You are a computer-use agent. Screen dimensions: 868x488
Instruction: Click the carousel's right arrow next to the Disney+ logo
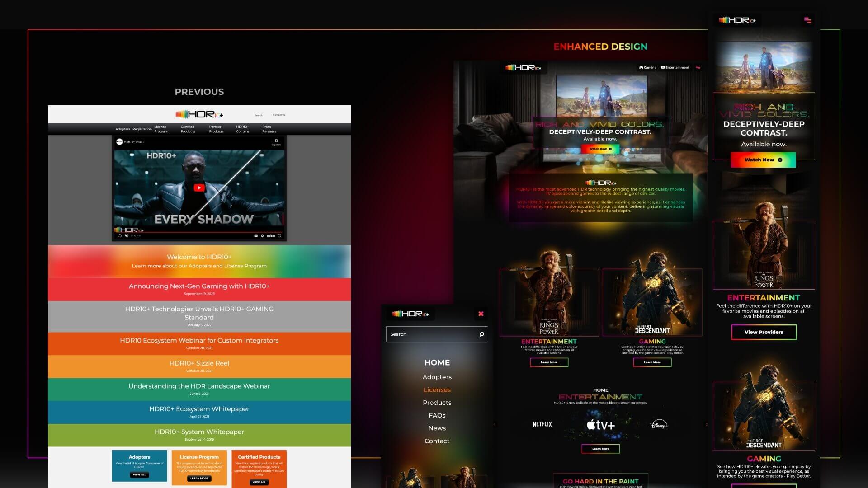tap(707, 424)
